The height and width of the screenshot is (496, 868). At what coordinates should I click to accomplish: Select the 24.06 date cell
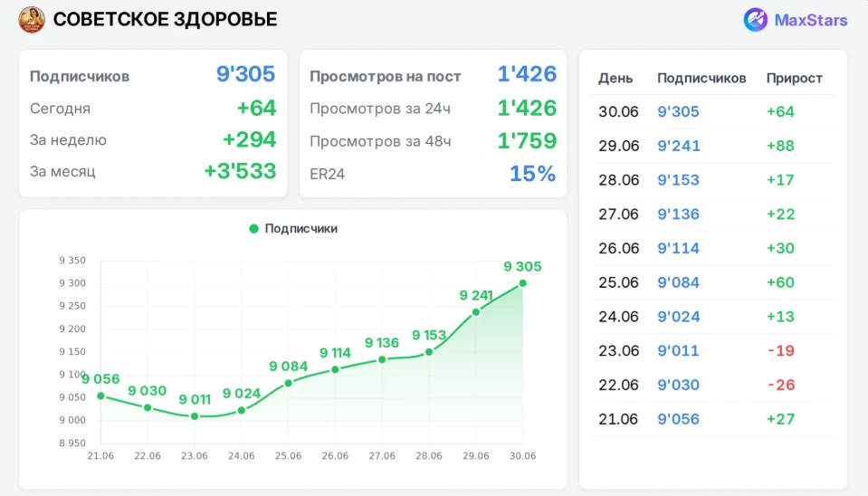(x=618, y=317)
